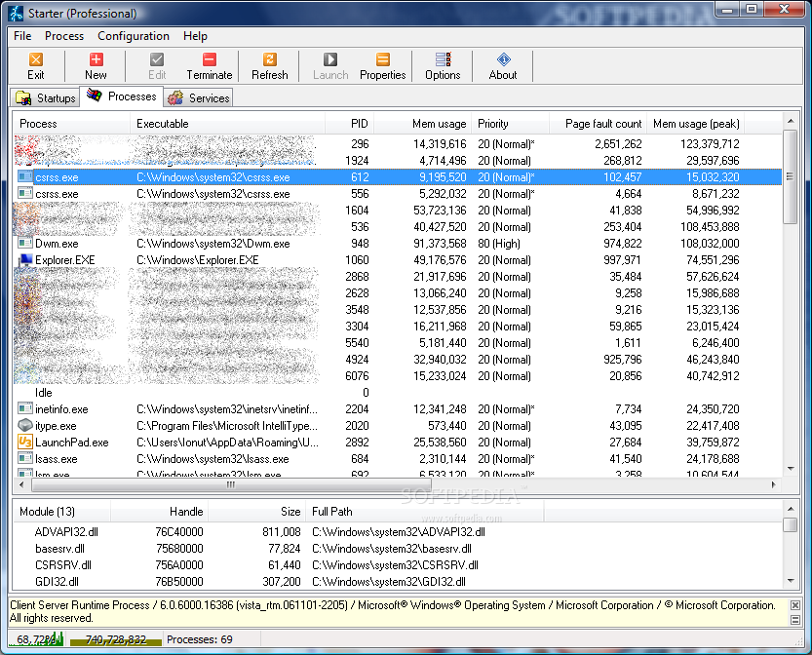Select the ADVAPI32.dll module row
This screenshot has width=812, height=655.
[397, 532]
